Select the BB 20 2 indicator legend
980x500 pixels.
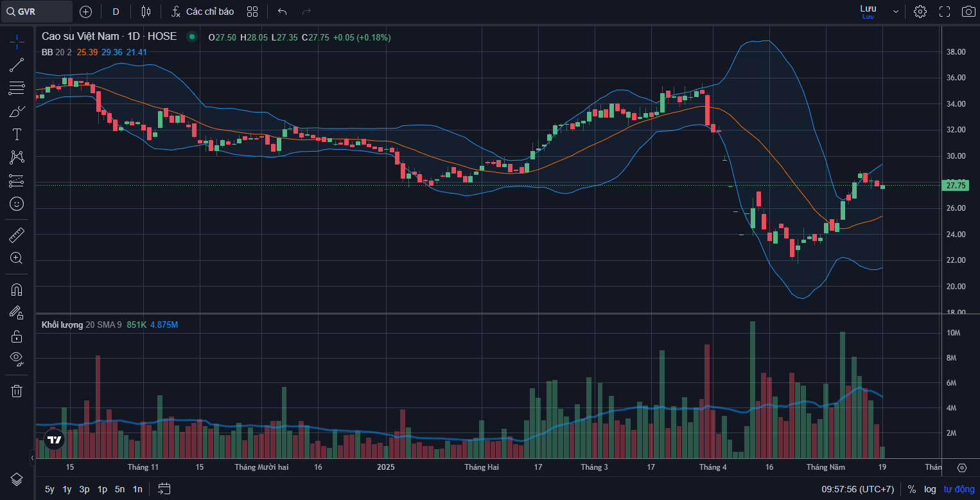coord(57,52)
